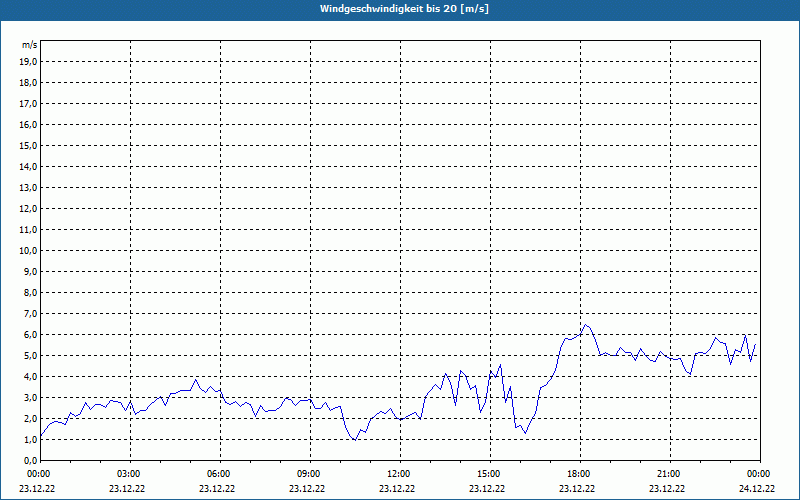Click the 4,0 scale value
This screenshot has width=800, height=500.
(x=30, y=377)
